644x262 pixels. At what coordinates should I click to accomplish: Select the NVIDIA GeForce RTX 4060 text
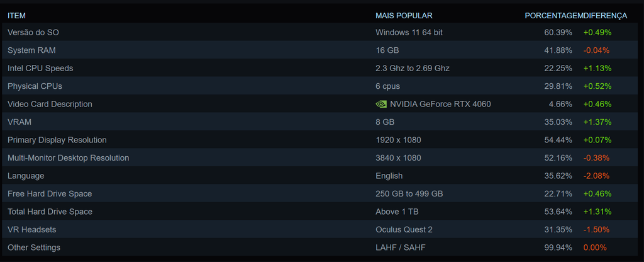(440, 104)
